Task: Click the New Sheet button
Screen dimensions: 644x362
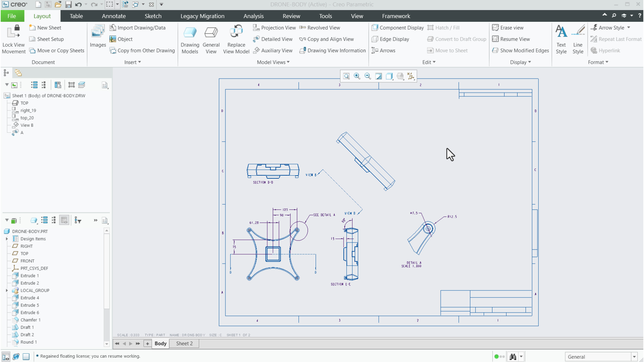Action: pos(45,28)
